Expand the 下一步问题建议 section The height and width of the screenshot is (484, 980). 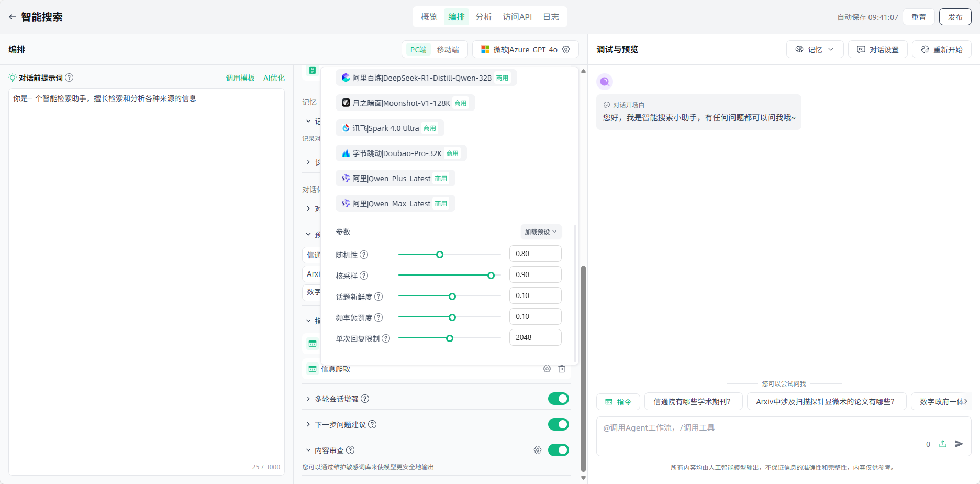pyautogui.click(x=308, y=424)
